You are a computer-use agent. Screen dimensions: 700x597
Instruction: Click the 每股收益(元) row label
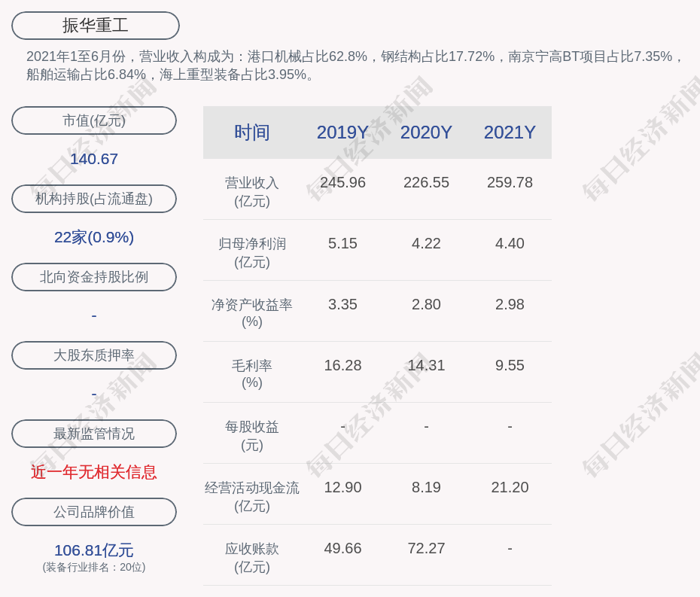[x=252, y=436]
